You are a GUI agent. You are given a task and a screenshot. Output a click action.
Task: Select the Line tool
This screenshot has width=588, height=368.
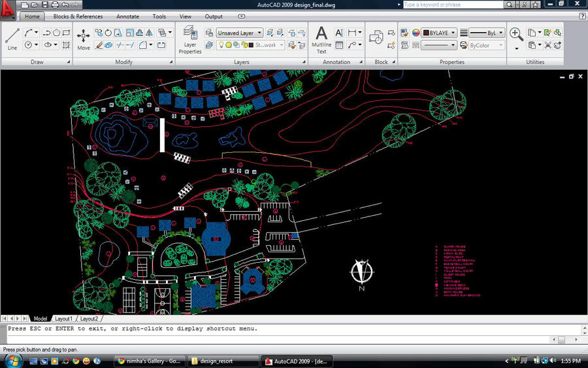12,39
